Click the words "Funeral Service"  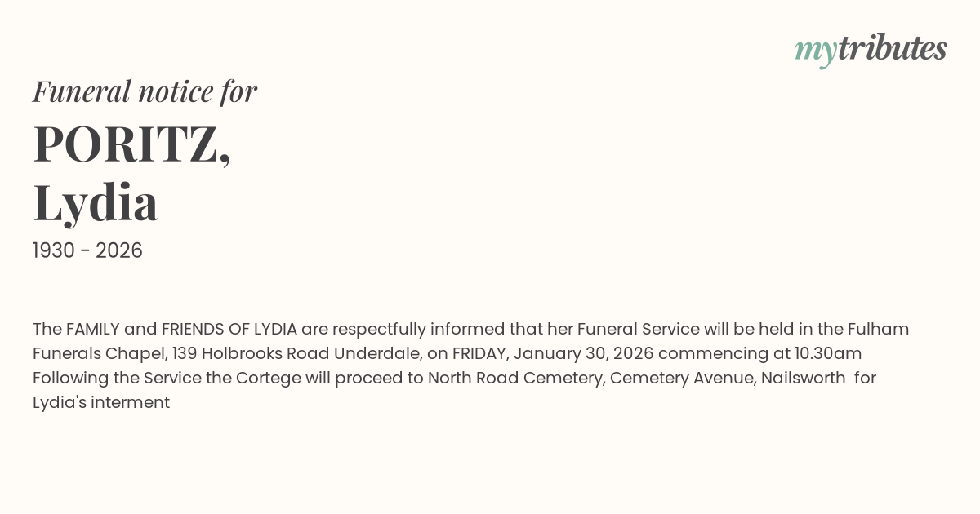[x=638, y=329]
